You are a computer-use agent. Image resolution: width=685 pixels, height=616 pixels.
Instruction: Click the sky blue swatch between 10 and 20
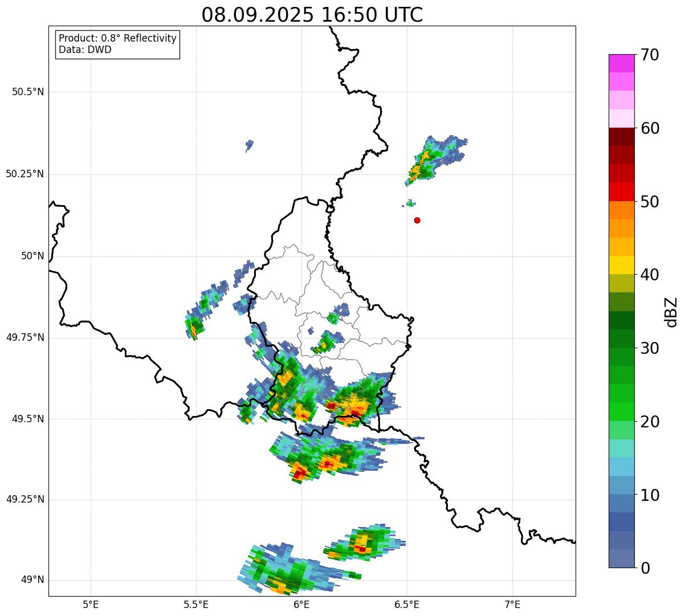coord(622,467)
